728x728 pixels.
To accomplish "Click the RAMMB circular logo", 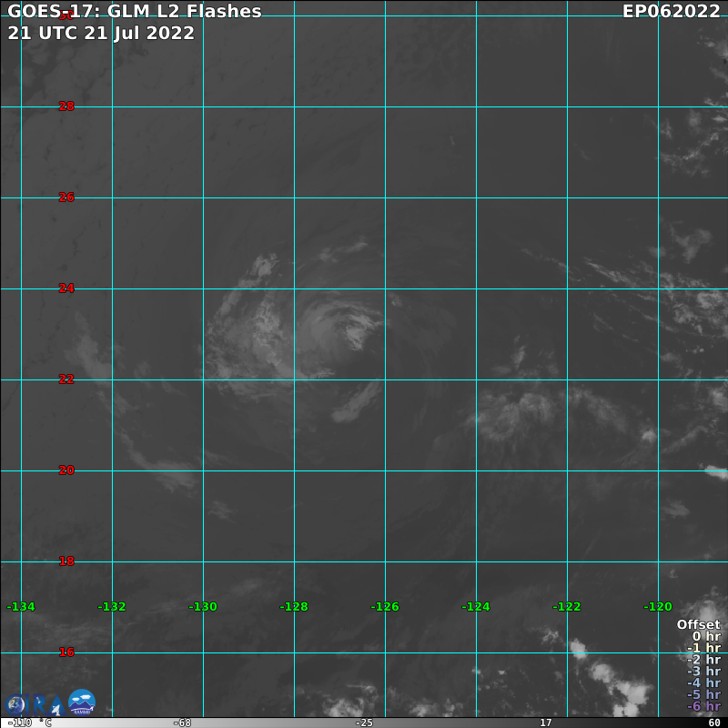I will (82, 702).
